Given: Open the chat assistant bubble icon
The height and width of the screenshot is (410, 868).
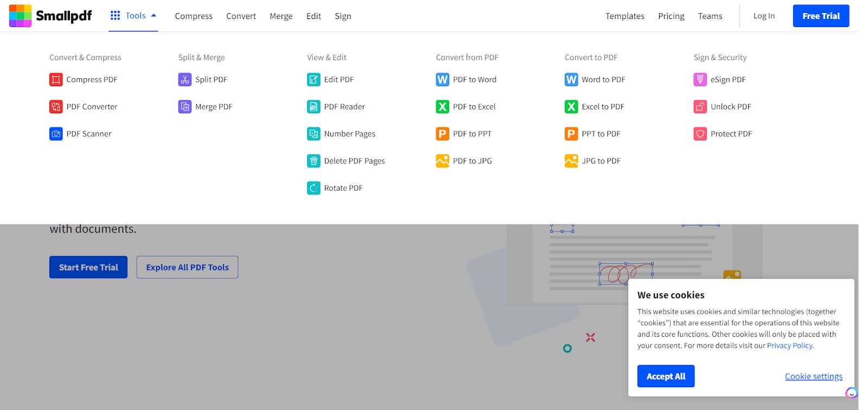Looking at the screenshot, I should pyautogui.click(x=851, y=393).
